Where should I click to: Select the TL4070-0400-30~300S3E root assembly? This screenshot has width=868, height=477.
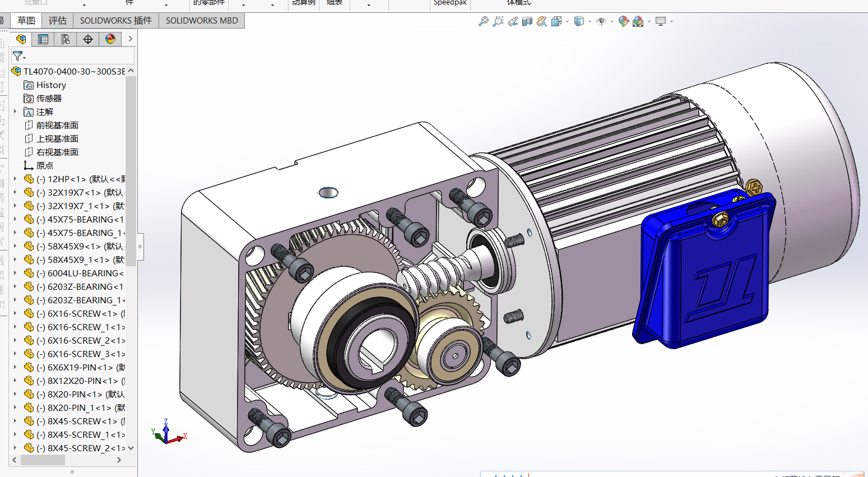click(x=68, y=71)
